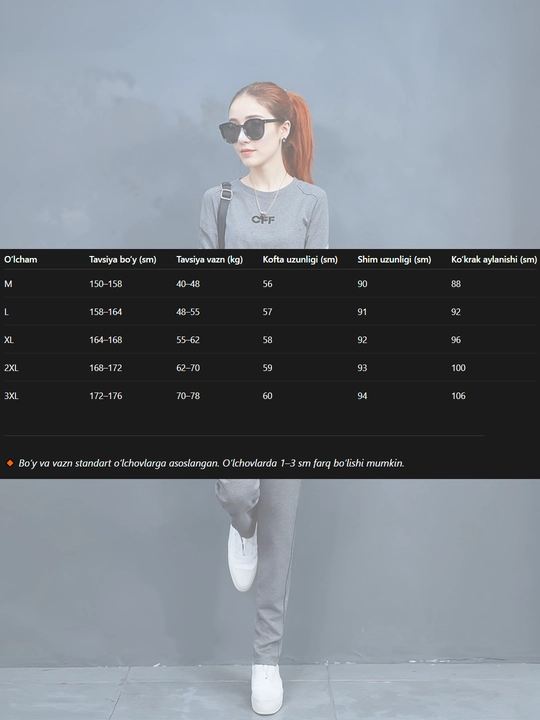
Task: Click height value 168–172
Action: [106, 368]
